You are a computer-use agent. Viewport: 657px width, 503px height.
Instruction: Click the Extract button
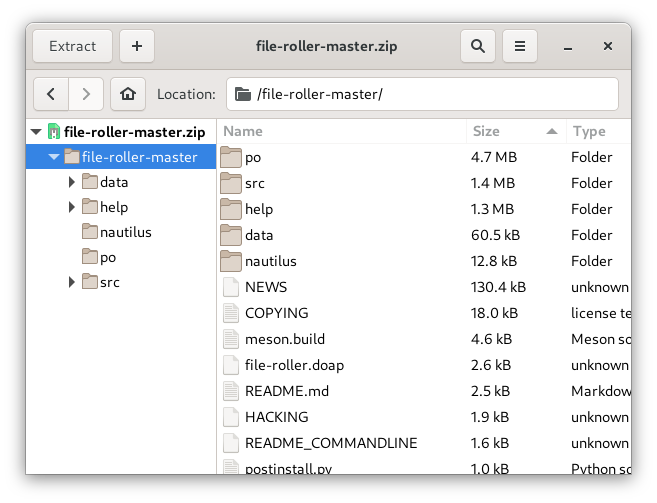point(72,46)
